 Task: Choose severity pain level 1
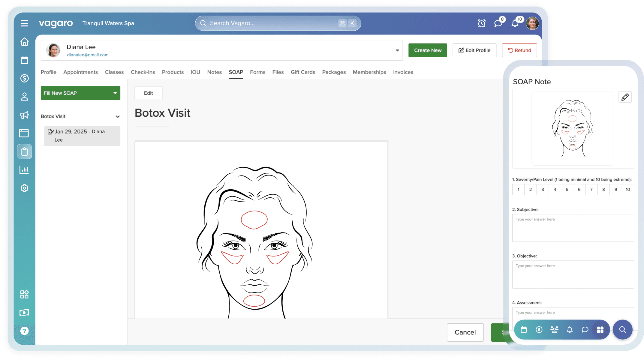518,189
